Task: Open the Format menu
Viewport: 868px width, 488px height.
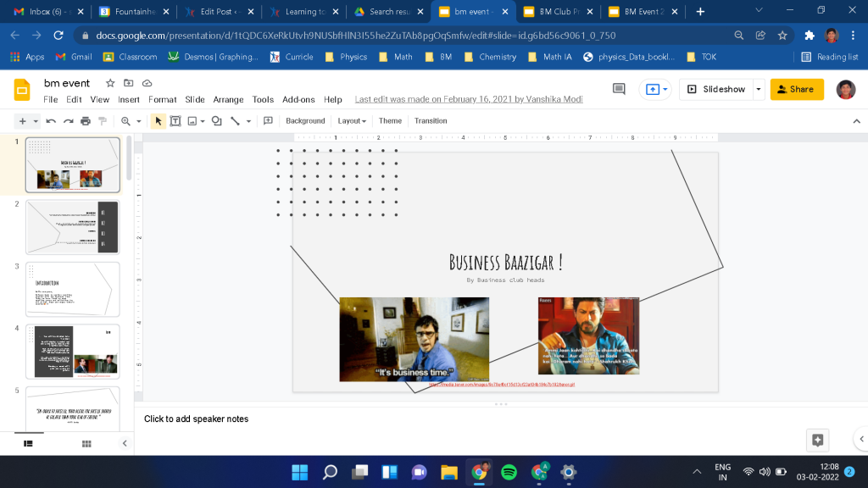Action: (162, 100)
